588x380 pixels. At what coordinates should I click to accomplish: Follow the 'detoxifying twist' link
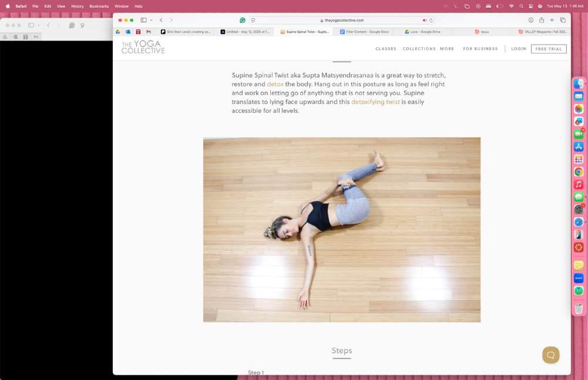click(375, 102)
